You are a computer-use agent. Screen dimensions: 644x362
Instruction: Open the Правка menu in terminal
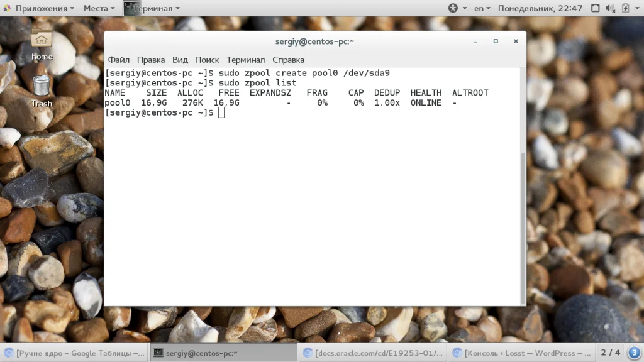tap(151, 60)
